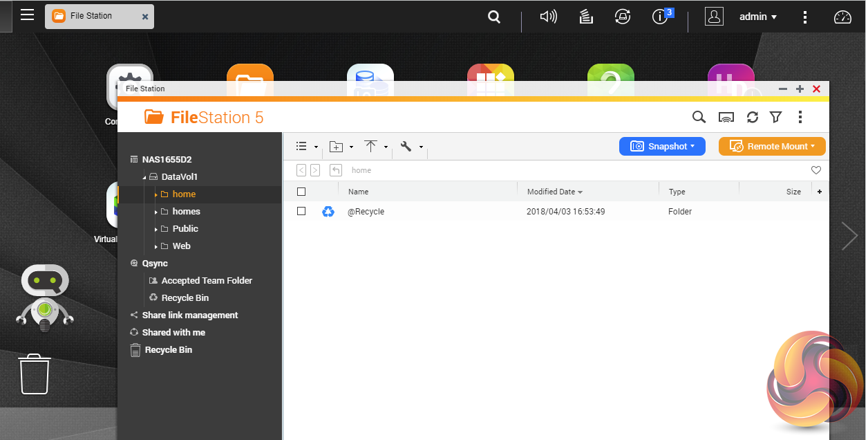
Task: Open the Remote Mount dropdown button
Action: 772,146
